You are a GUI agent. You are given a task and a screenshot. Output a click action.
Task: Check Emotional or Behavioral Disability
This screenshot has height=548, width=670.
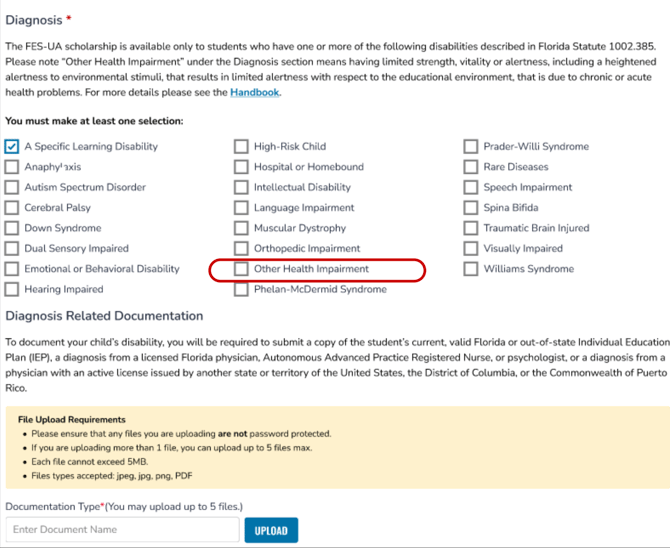coord(12,269)
